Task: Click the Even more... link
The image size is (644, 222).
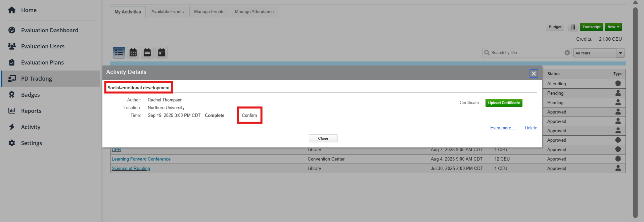Action: point(502,128)
